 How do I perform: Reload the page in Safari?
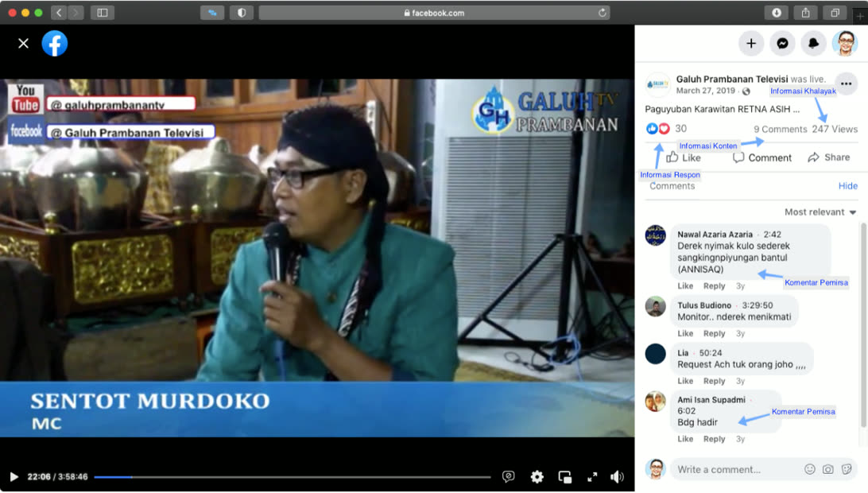(602, 13)
